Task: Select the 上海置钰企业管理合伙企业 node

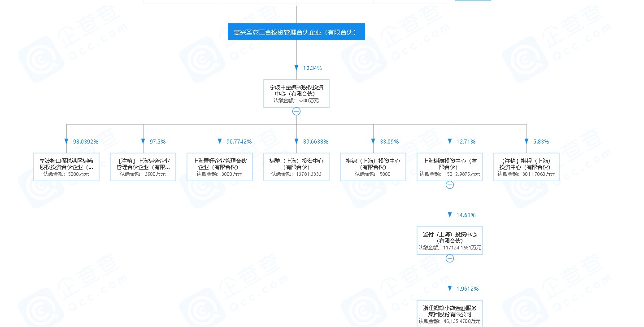Action: [x=220, y=167]
